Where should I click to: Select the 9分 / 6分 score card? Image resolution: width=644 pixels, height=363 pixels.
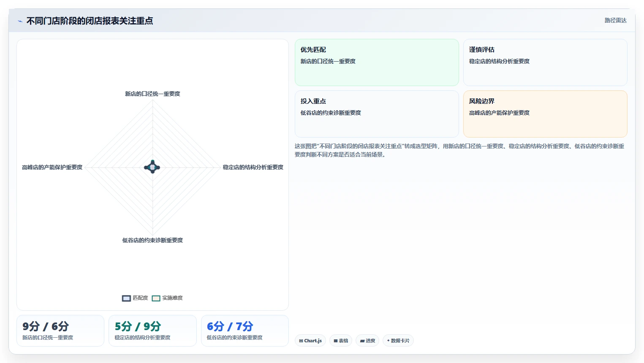click(60, 331)
